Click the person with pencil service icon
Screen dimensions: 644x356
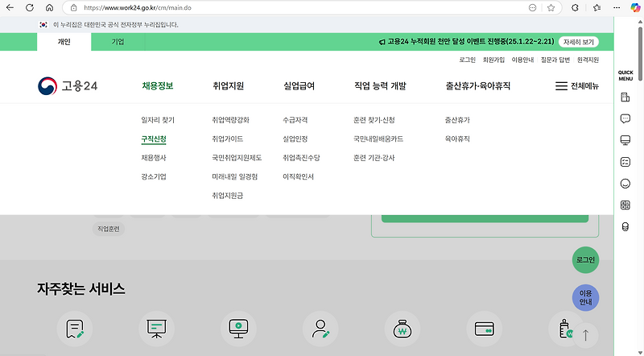click(320, 329)
